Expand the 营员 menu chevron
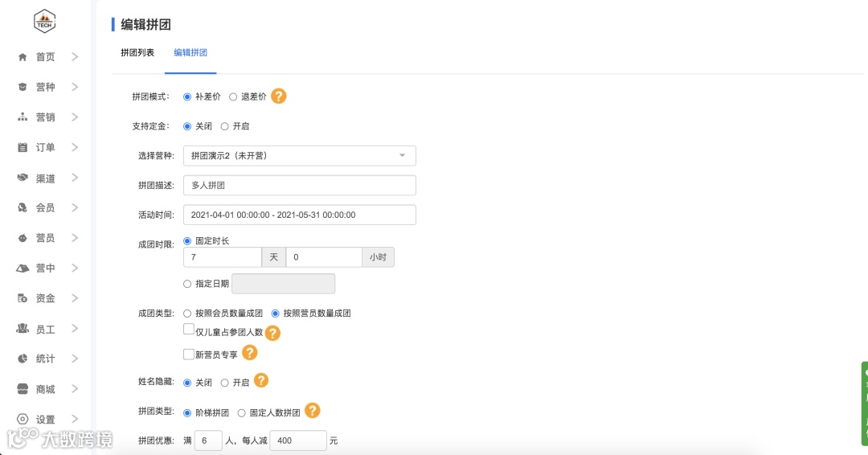868x455 pixels. tap(75, 238)
